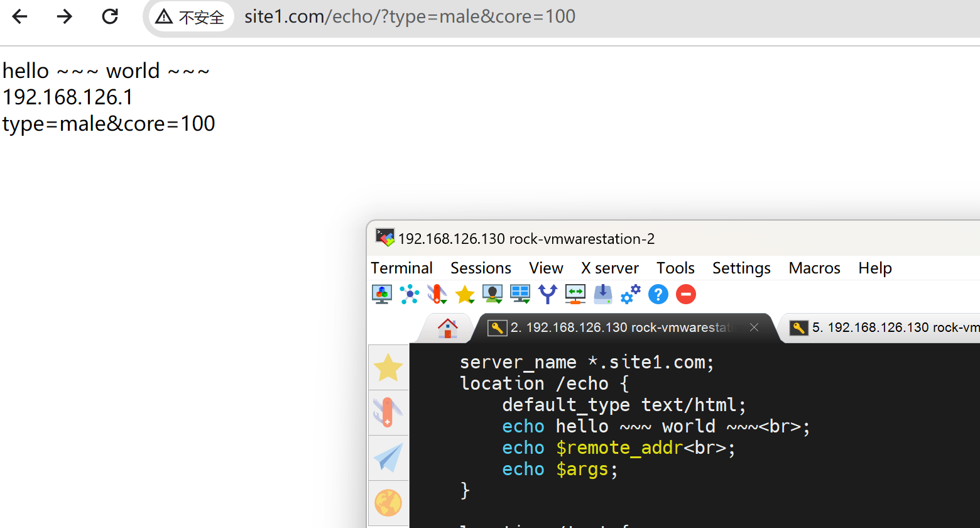This screenshot has height=528, width=980.
Task: Go to the home tab with house icon
Action: [x=447, y=327]
